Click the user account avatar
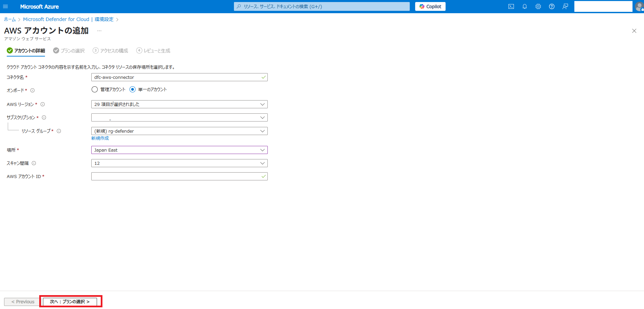644x309 pixels. pos(639,6)
